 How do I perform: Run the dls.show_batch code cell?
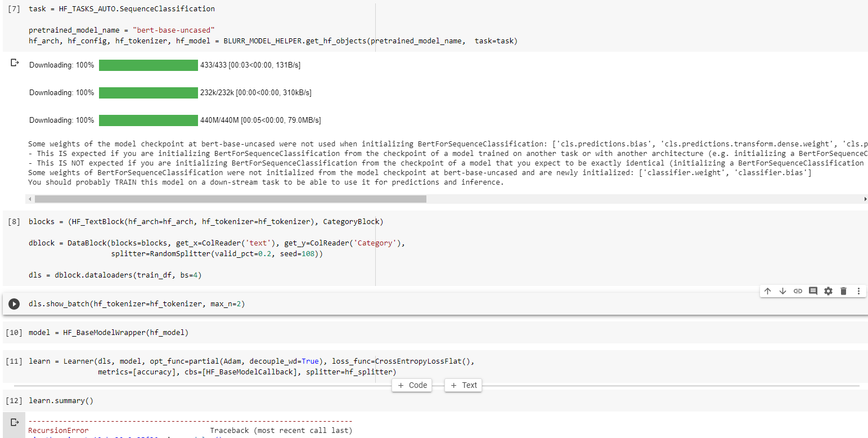pyautogui.click(x=14, y=304)
